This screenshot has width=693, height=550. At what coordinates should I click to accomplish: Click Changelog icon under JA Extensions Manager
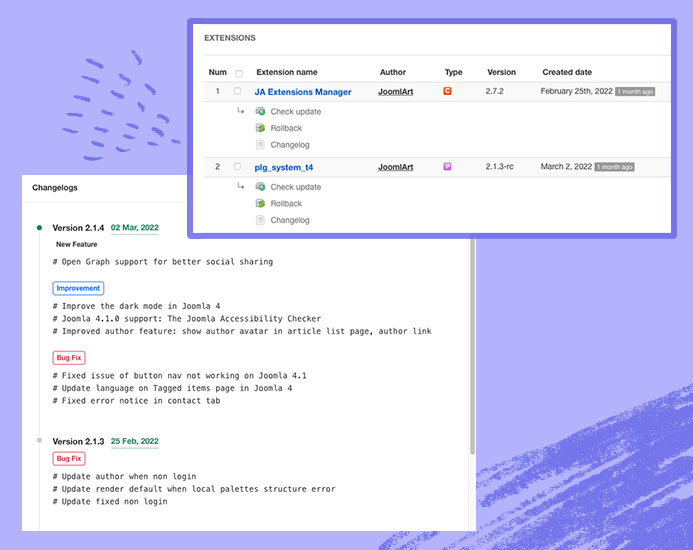coord(260,145)
